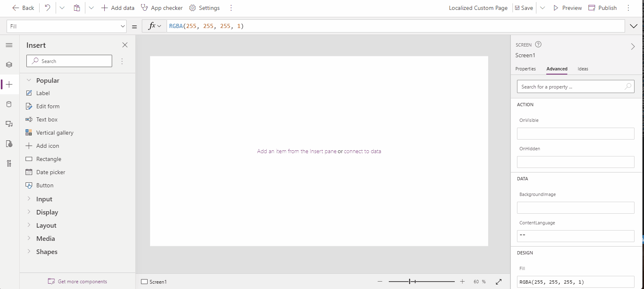Open the far-right top bar overflow menu
The image size is (644, 289).
628,8
